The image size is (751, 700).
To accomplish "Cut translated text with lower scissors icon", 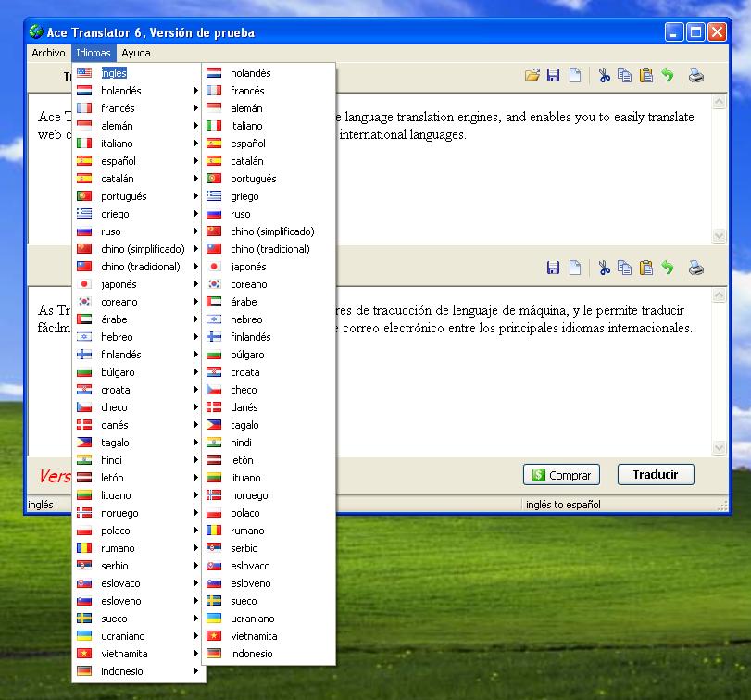I will [605, 268].
